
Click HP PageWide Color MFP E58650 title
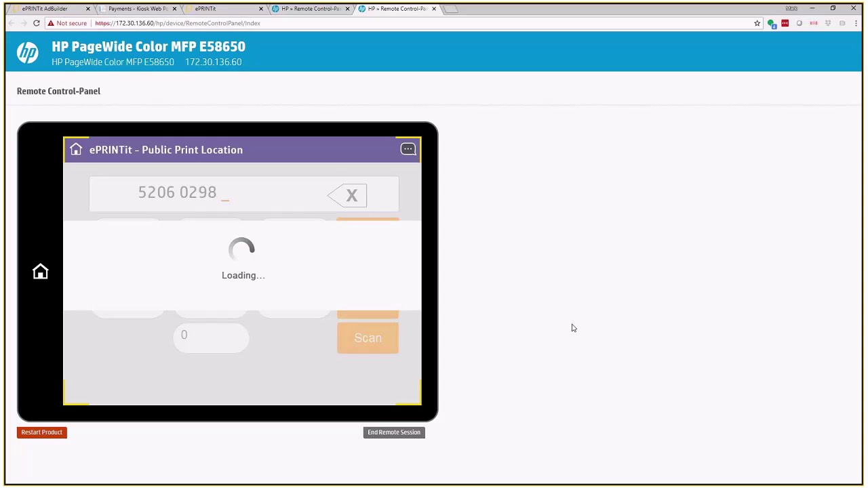[149, 47]
